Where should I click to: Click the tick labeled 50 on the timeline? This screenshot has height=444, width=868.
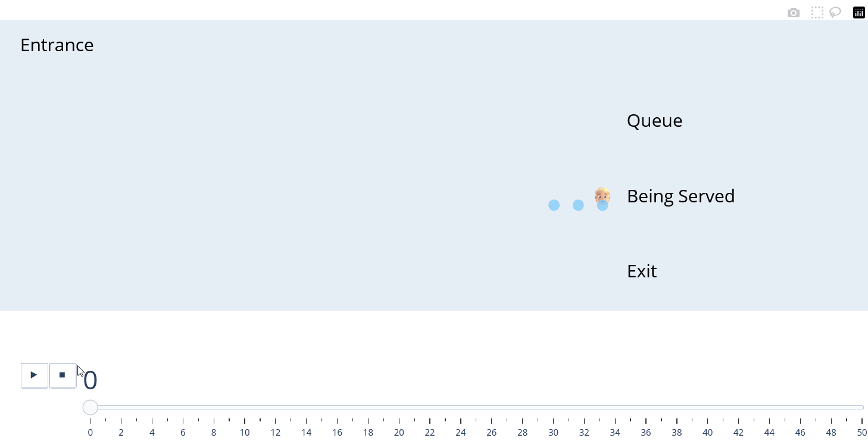coord(862,432)
